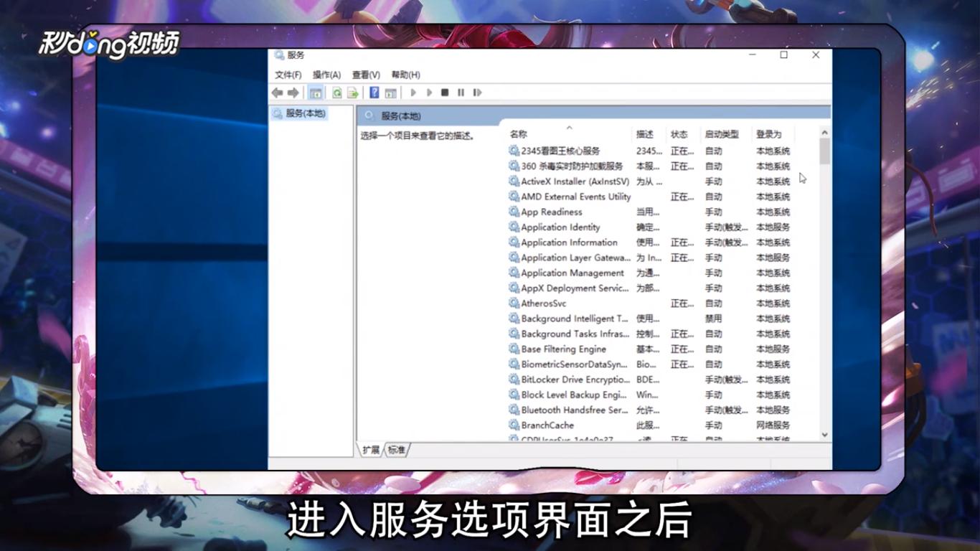This screenshot has width=980, height=551.
Task: Click the Back navigation arrow in toolbar
Action: coord(278,92)
